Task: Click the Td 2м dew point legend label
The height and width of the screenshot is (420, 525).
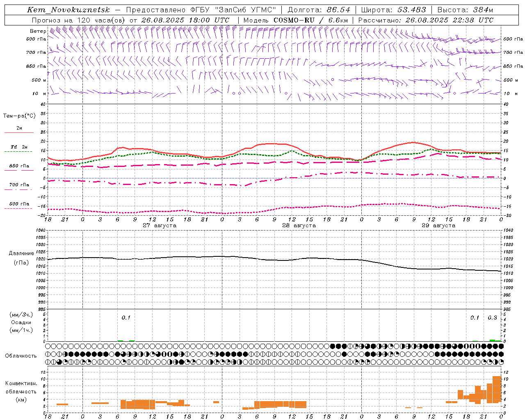Action: click(x=19, y=147)
